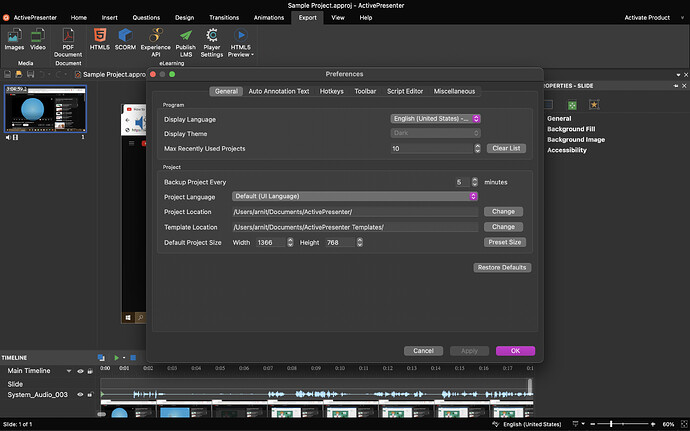This screenshot has height=431, width=690.
Task: Lock System_Audio_003 track
Action: [x=90, y=394]
